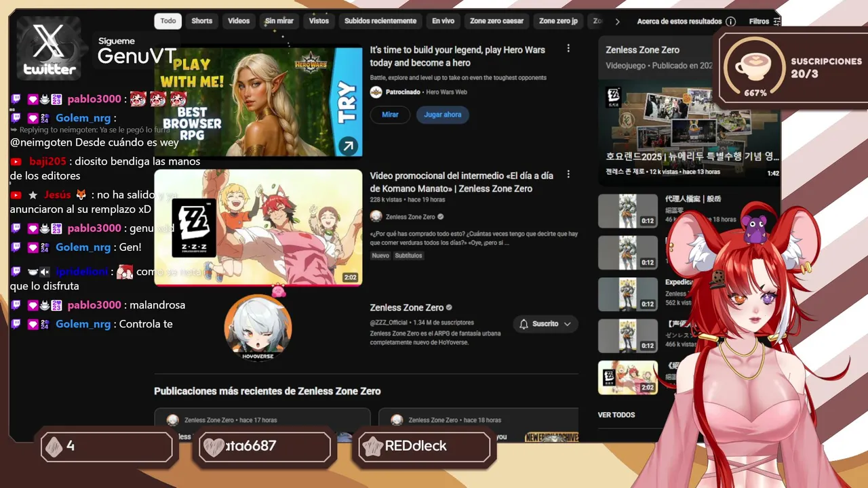Play the Komano Manato promo video thumbnail
This screenshot has height=488, width=868.
[x=258, y=228]
